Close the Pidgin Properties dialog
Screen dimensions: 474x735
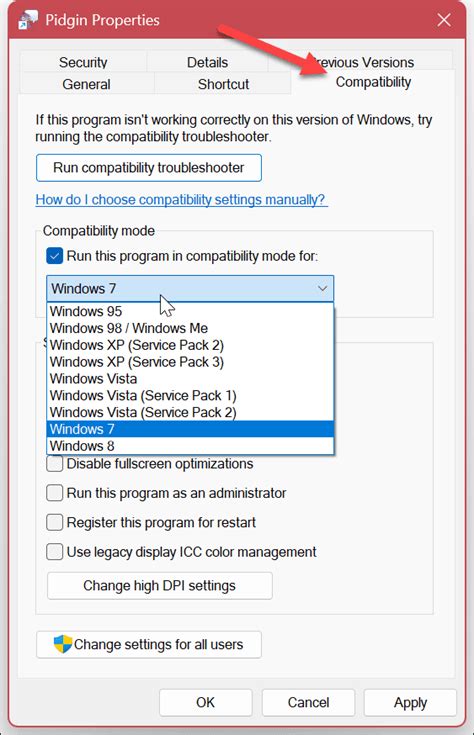tap(444, 20)
